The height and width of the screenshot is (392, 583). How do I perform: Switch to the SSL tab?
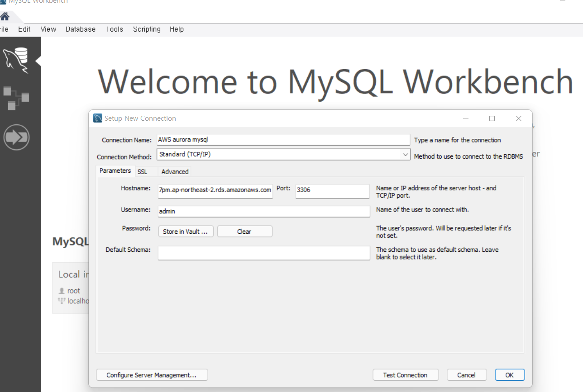(142, 172)
